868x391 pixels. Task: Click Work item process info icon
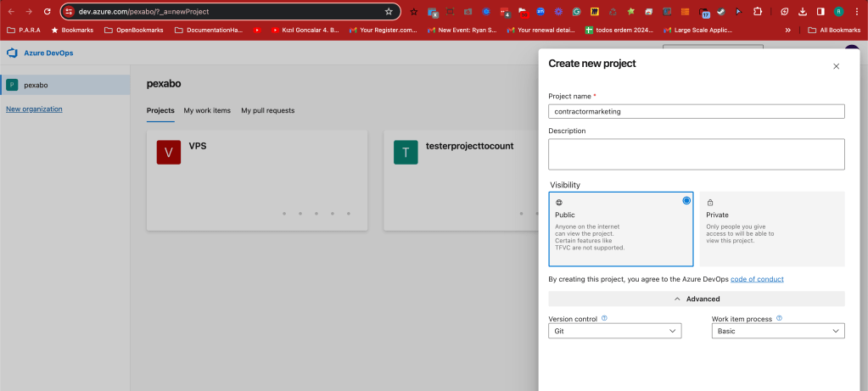(779, 318)
